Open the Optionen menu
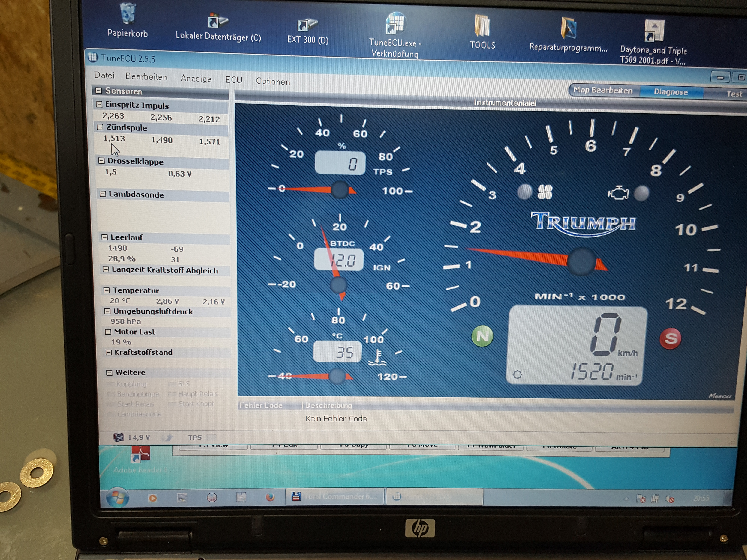 pyautogui.click(x=272, y=81)
